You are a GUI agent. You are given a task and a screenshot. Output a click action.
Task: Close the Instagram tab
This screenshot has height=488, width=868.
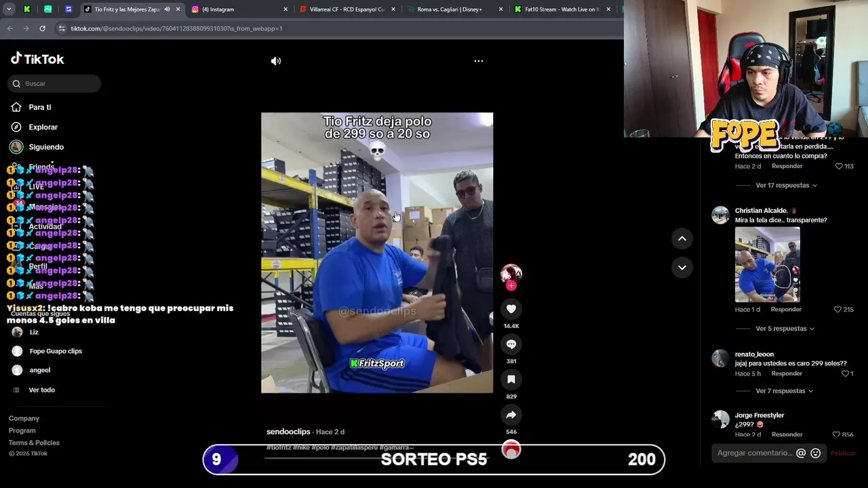285,9
